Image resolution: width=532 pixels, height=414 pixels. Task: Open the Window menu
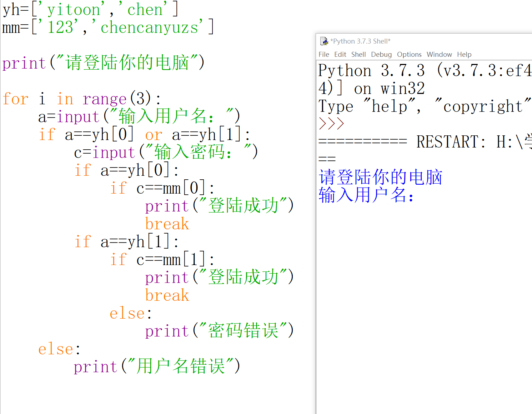coord(439,54)
